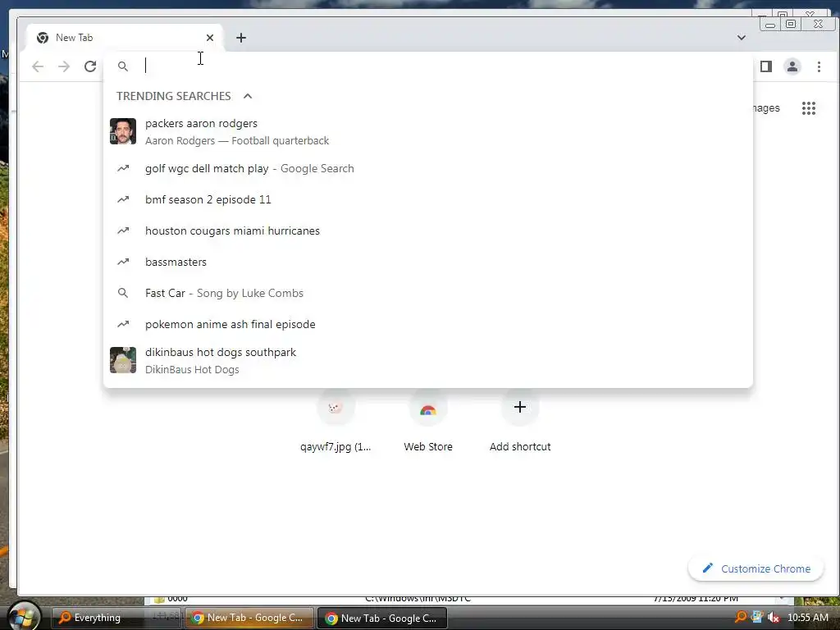Click trending icon beside bmf season suggestion
This screenshot has height=630, width=840.
coord(123,199)
